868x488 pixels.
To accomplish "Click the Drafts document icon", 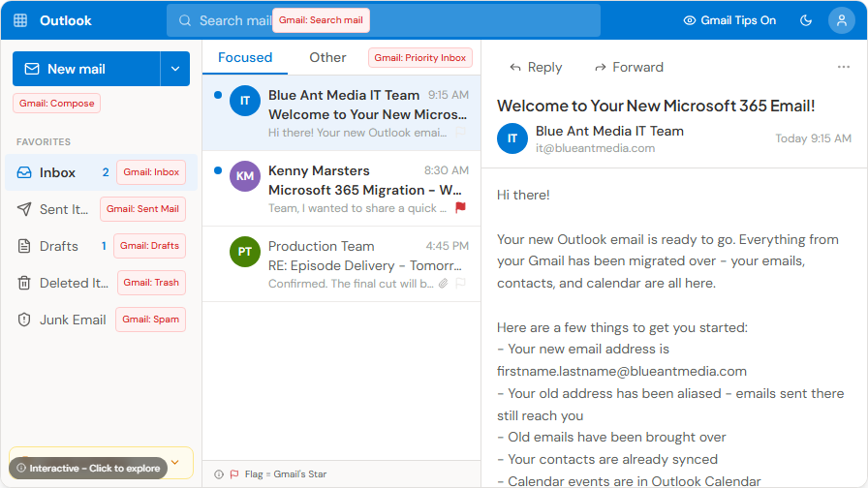I will coord(24,246).
